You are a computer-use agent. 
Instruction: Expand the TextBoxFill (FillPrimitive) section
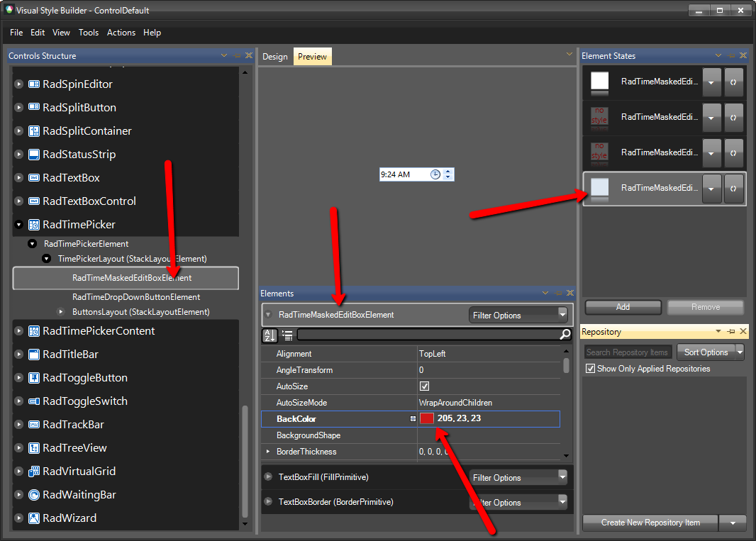pyautogui.click(x=268, y=477)
